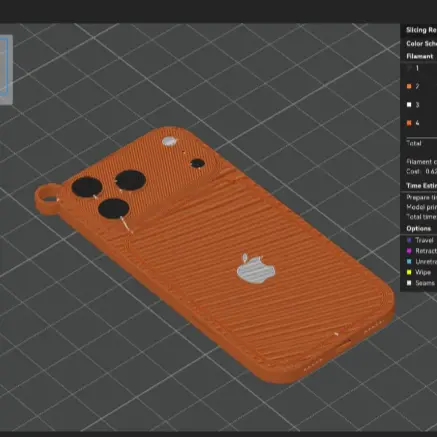Toggle filament 3 white color swatch
Screen dimensions: 437x437
pyautogui.click(x=409, y=105)
